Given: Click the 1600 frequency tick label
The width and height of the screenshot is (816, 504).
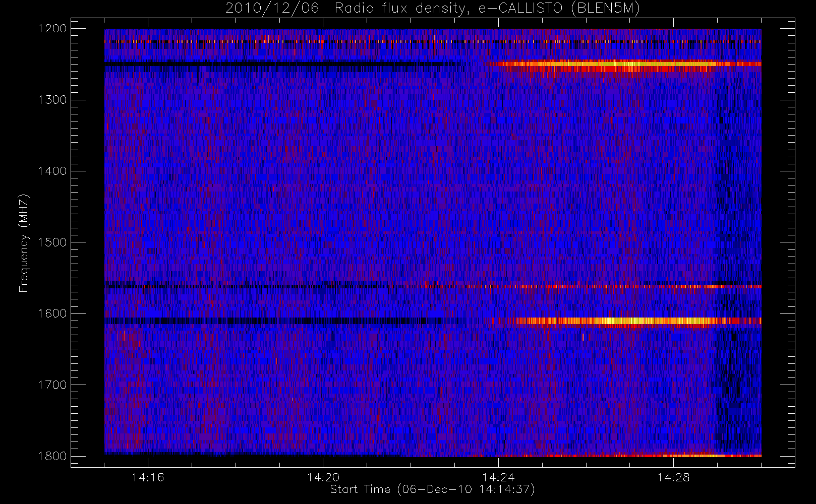Looking at the screenshot, I should [x=52, y=313].
